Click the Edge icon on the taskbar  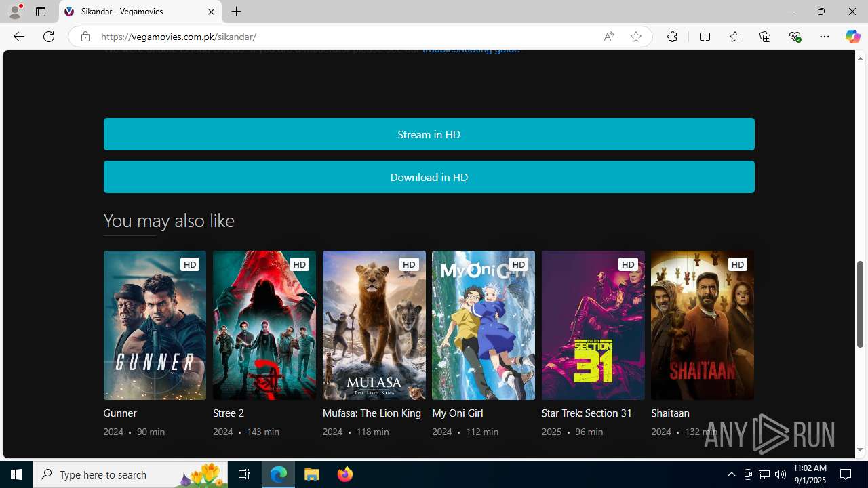[x=279, y=474]
